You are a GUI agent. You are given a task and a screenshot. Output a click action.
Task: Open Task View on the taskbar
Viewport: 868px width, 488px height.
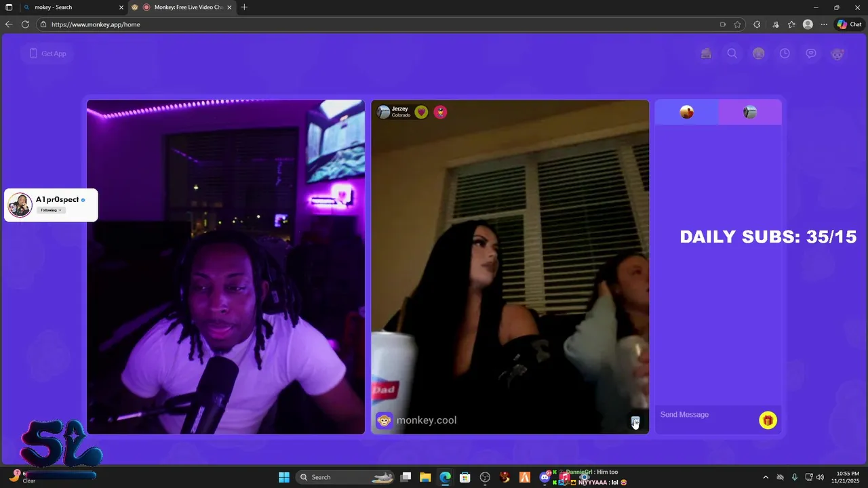(x=406, y=477)
